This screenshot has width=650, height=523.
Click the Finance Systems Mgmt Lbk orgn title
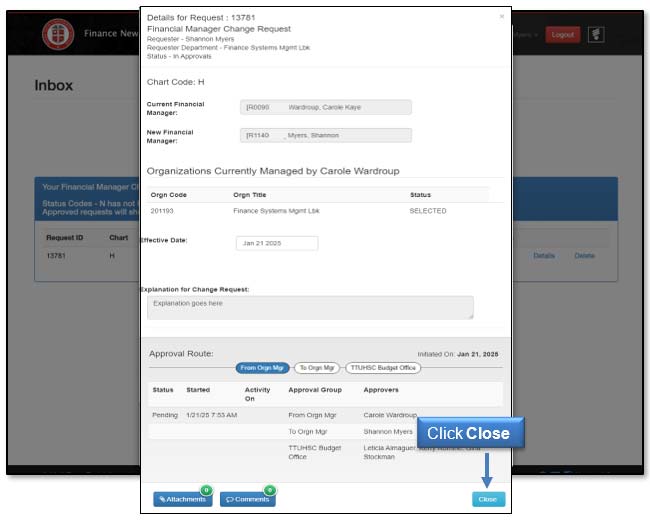[x=276, y=211]
